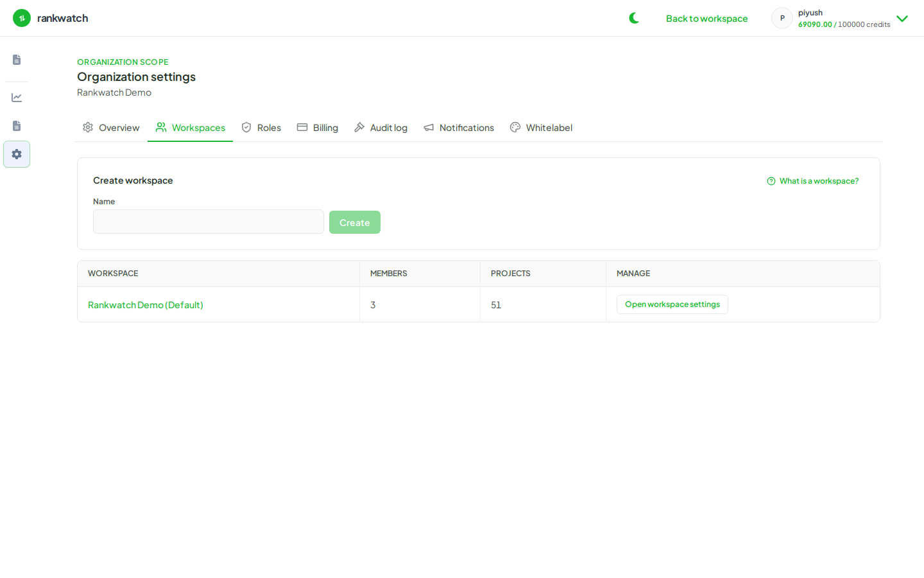Click the 'Organization settings' heading

(x=137, y=77)
